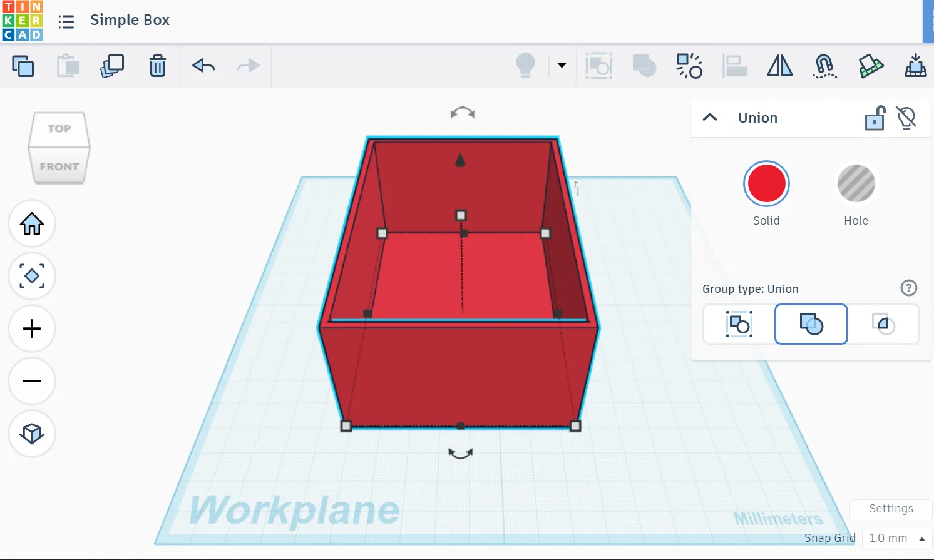The image size is (934, 560).
Task: Select the Union group type option
Action: pyautogui.click(x=811, y=324)
